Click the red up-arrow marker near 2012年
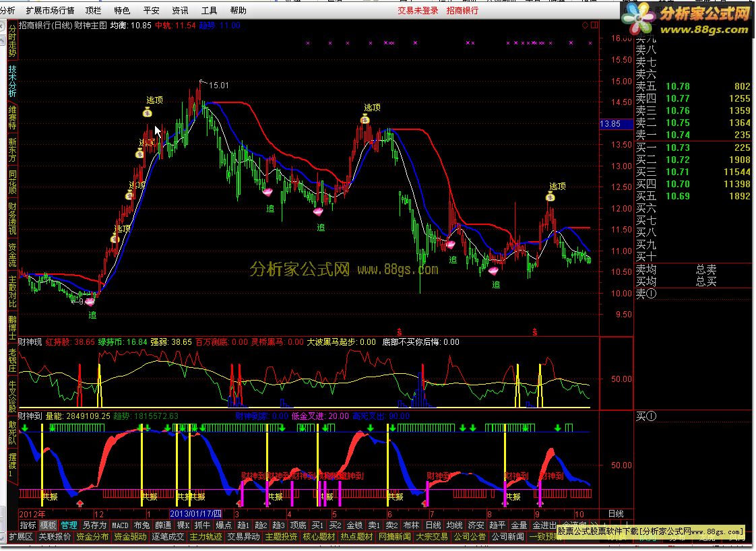756x551 pixels. (x=80, y=504)
